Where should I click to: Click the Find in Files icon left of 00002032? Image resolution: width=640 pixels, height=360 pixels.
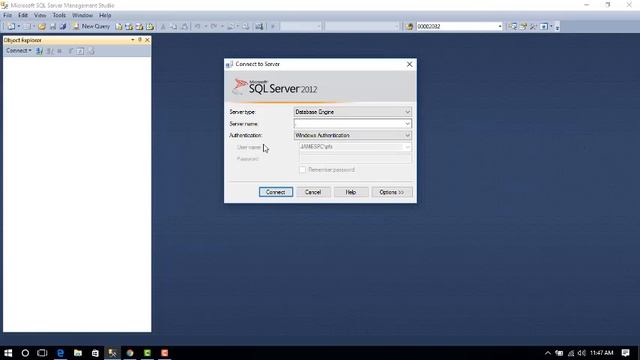tap(409, 27)
